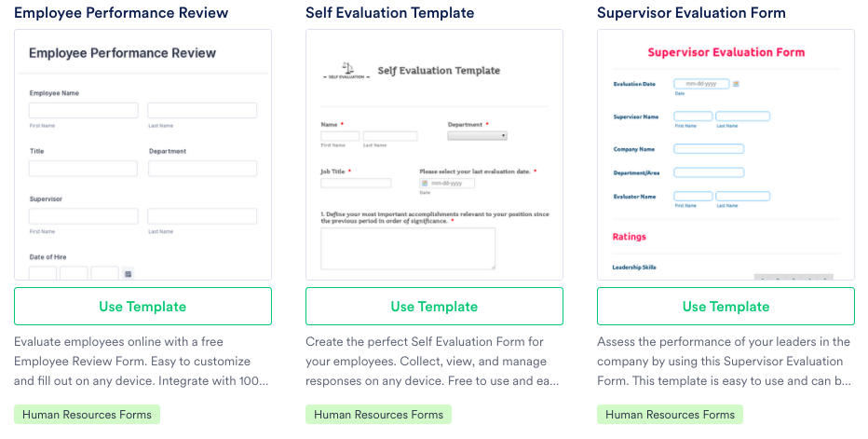Select Human Resources Forms tag under Employee Performance Review
Viewport: 868px width, 439px height.
click(88, 415)
